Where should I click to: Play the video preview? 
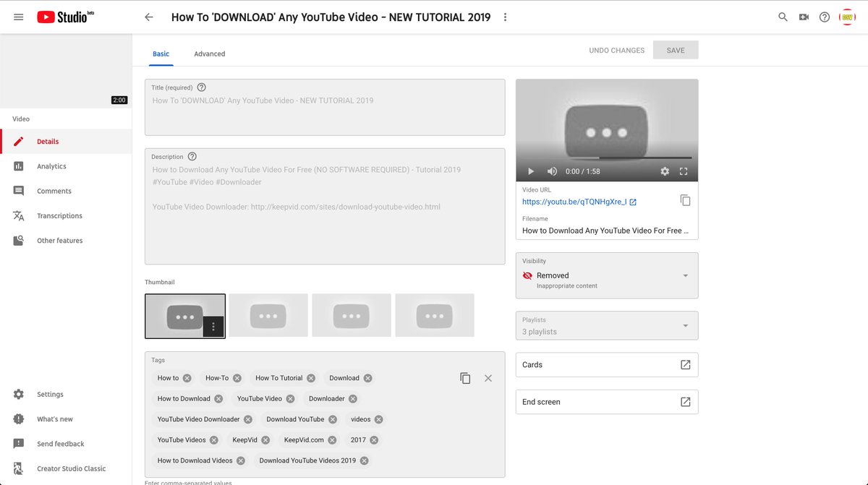point(530,171)
